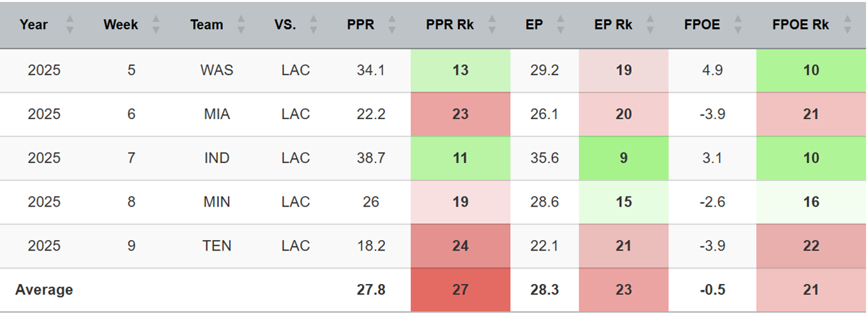Screen dimensions: 868x316
Task: Click the EP Rk sort arrows
Action: click(650, 25)
